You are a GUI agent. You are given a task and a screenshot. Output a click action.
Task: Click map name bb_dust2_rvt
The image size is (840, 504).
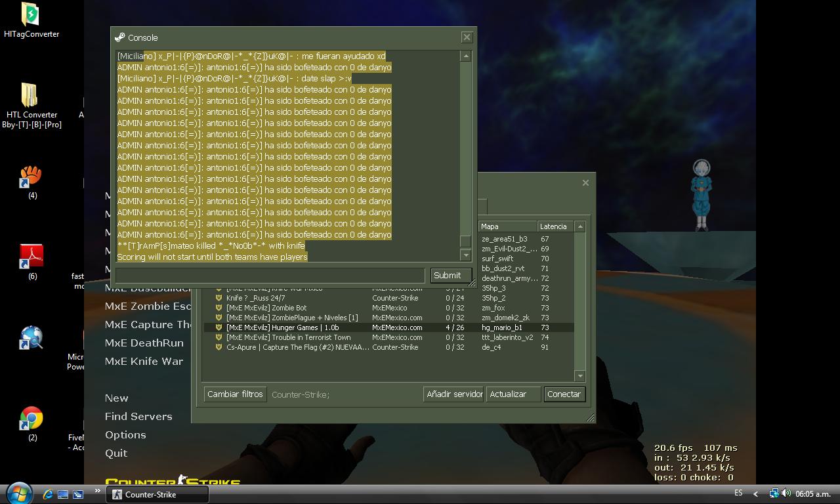pos(503,268)
